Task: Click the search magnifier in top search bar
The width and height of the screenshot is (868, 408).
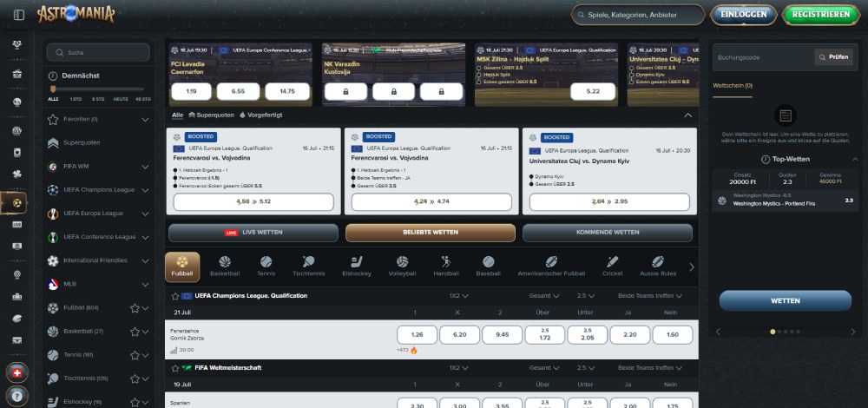Action: pos(581,15)
